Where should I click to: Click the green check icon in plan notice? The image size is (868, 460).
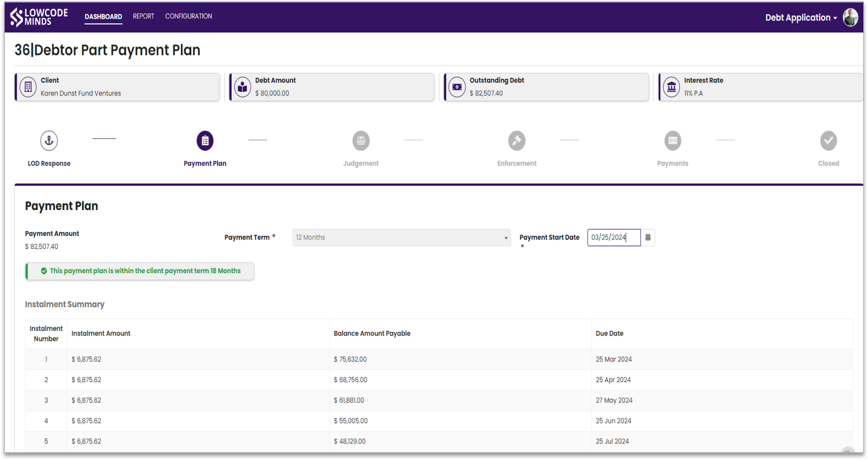tap(44, 271)
